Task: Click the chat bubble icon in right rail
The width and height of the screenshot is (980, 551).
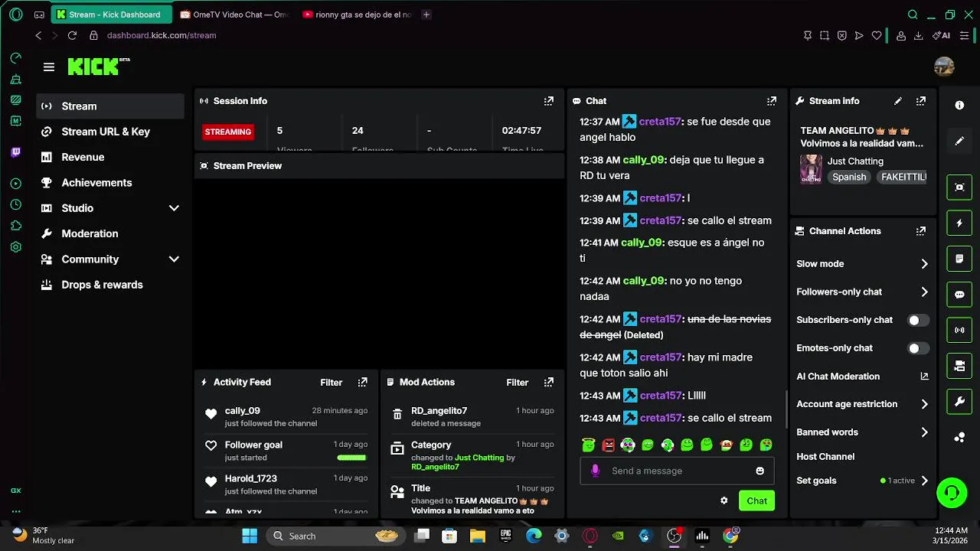Action: pos(959,295)
